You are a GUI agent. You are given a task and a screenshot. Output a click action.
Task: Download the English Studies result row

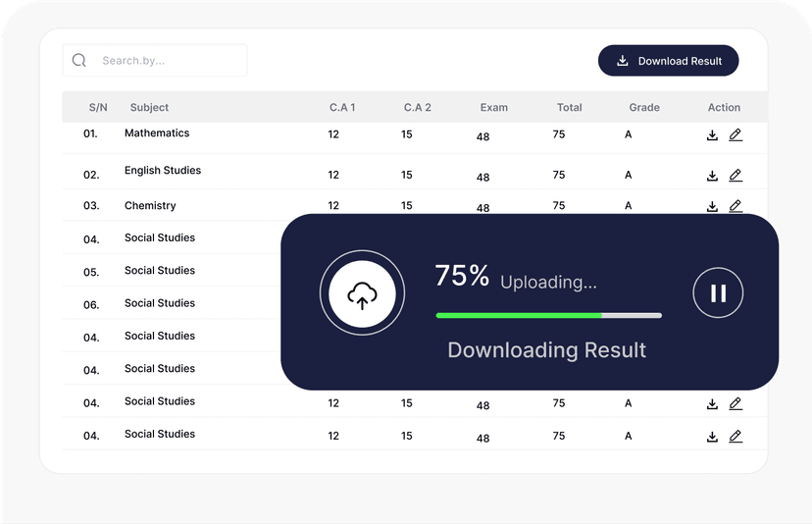click(x=713, y=176)
